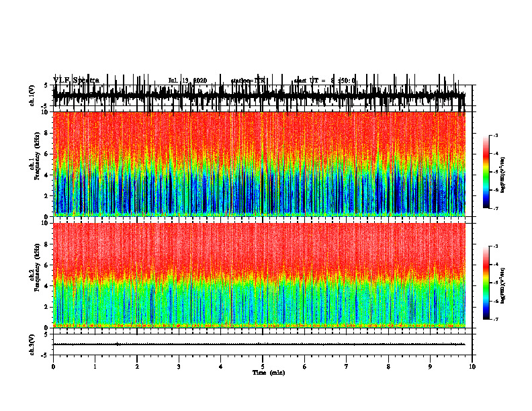The image size is (532, 411).
Task: Click the '4' tick on the time axis
Action: pos(221,367)
